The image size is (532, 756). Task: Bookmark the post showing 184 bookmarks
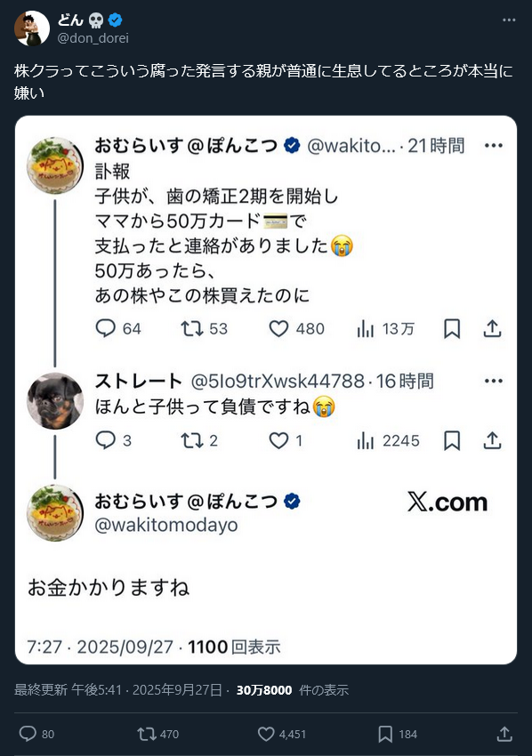click(x=398, y=734)
